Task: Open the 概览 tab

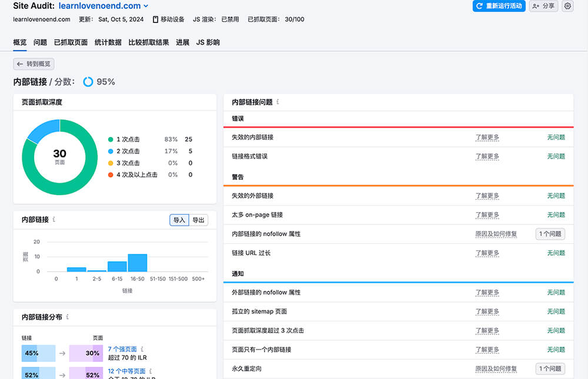Action: click(x=20, y=42)
